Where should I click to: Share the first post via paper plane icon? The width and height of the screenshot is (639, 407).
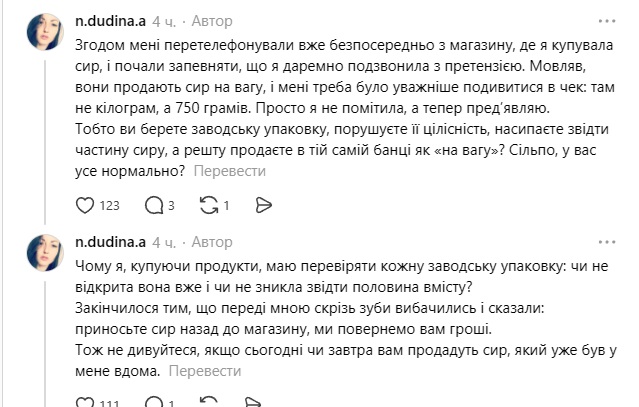tap(264, 206)
